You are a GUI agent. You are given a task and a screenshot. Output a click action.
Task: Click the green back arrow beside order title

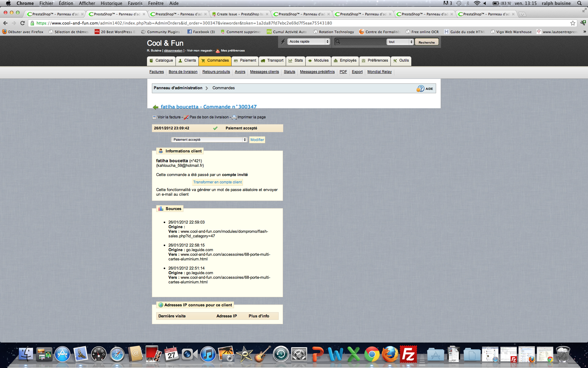click(156, 107)
